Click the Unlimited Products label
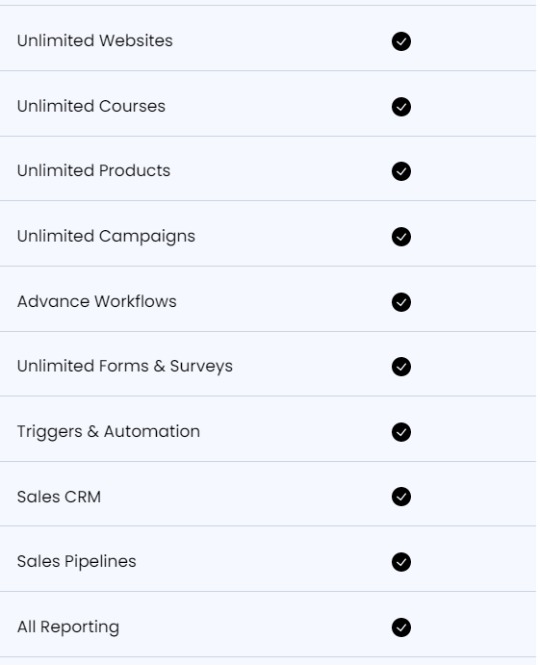The image size is (540, 665). click(94, 170)
